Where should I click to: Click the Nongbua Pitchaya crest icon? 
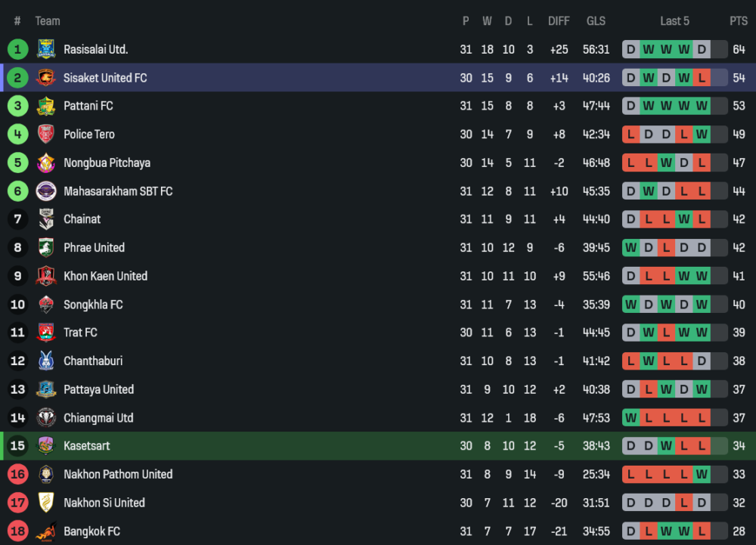tap(46, 163)
